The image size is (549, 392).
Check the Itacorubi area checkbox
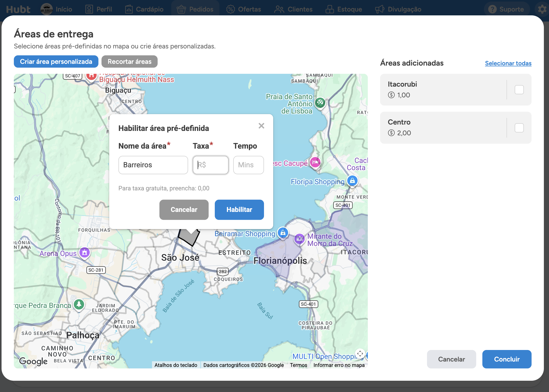[x=519, y=90]
